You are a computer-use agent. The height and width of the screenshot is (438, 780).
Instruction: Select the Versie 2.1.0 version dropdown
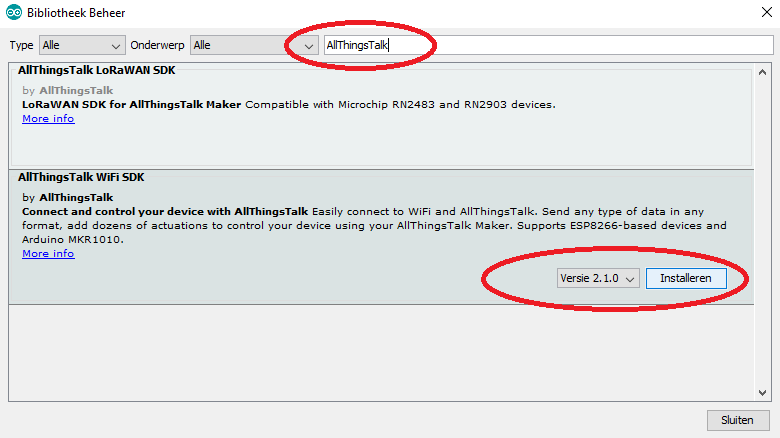tap(598, 279)
